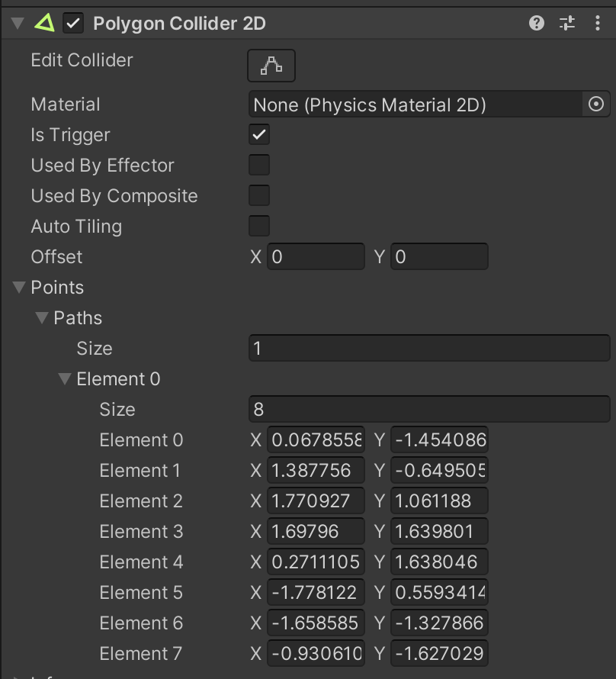Click Y field of point Element 0
Viewport: 616px width, 679px height.
click(439, 440)
